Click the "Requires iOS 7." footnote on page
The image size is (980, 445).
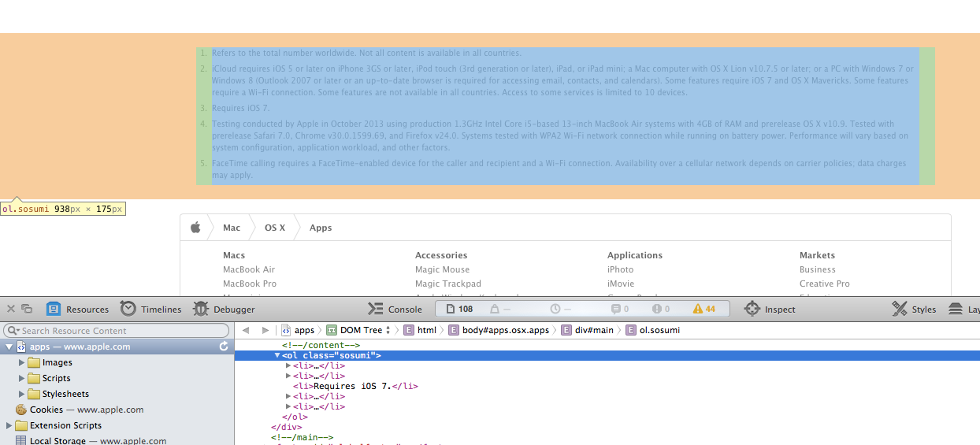click(241, 108)
